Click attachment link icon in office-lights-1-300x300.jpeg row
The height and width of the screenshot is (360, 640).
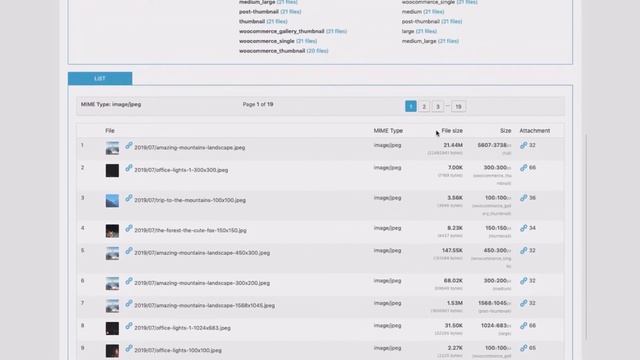coord(524,168)
